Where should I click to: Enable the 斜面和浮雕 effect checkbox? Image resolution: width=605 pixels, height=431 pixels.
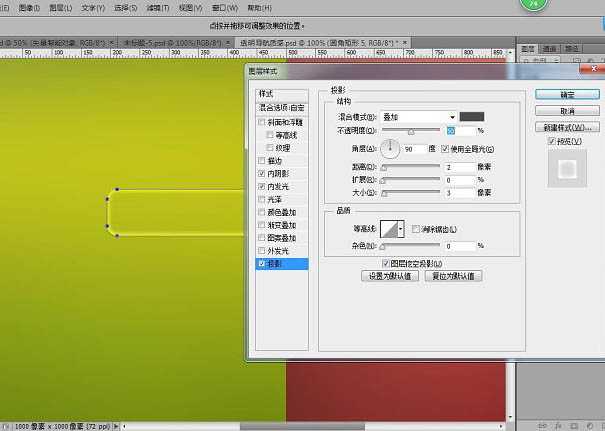coord(261,122)
